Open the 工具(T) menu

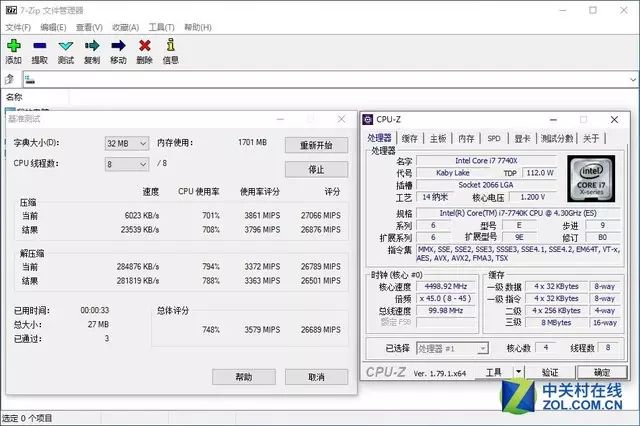161,27
